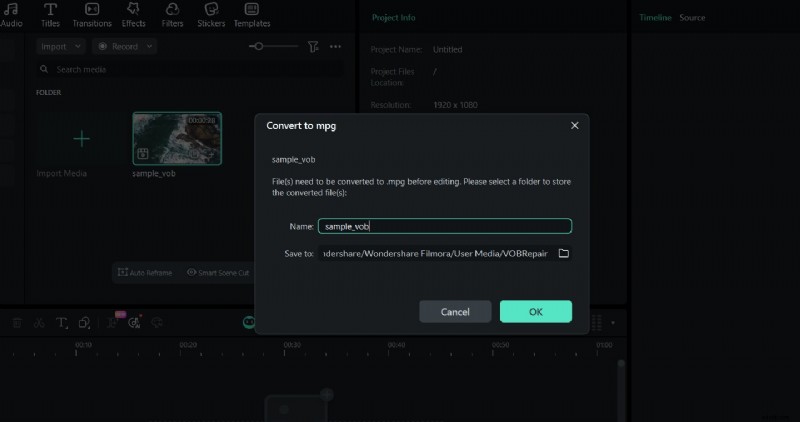Expand the Import dropdown
This screenshot has width=800, height=422.
(x=60, y=46)
